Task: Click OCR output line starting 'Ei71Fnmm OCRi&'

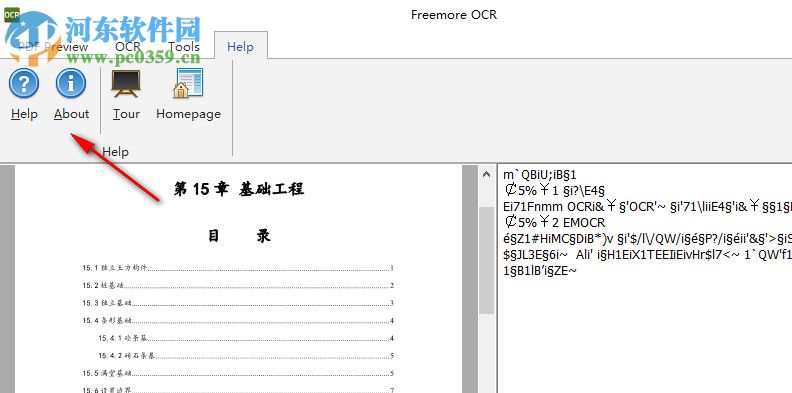Action: click(647, 207)
